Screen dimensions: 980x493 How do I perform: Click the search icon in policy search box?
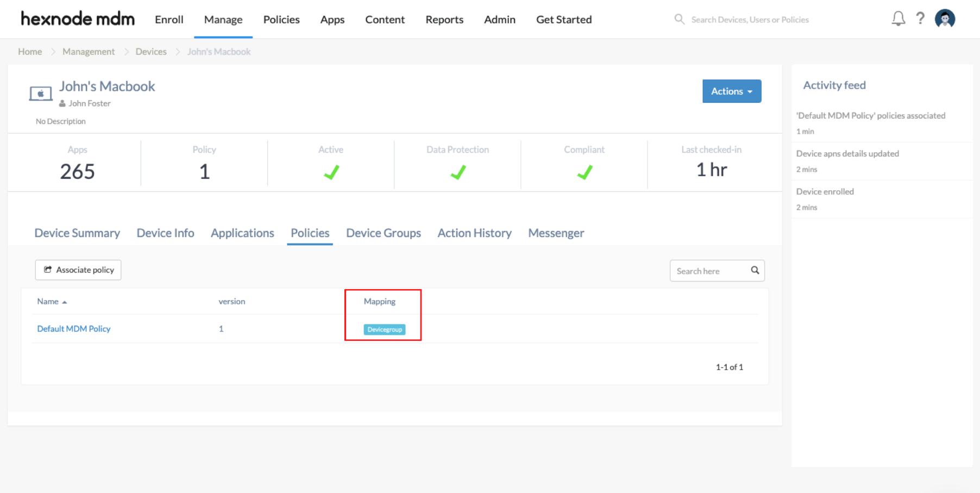pos(755,270)
